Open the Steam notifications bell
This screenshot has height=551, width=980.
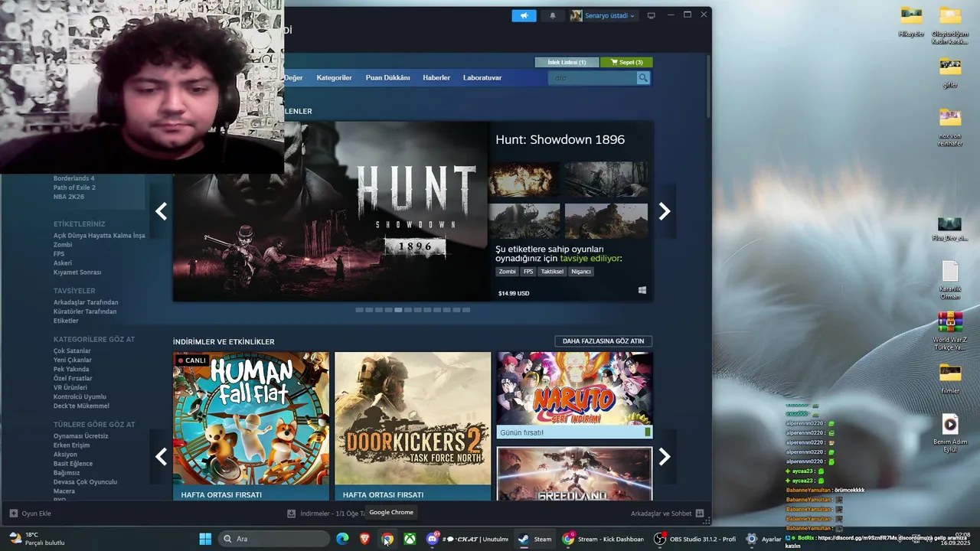tap(553, 15)
